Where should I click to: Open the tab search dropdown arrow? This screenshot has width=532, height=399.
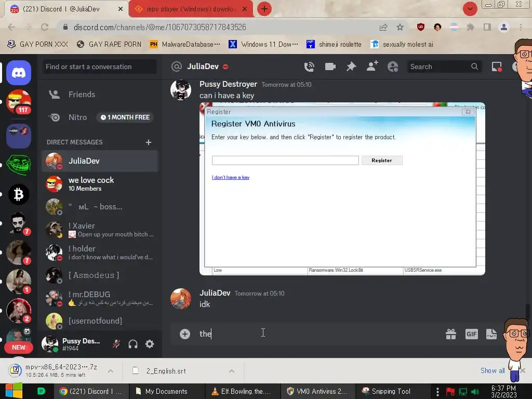point(470,9)
